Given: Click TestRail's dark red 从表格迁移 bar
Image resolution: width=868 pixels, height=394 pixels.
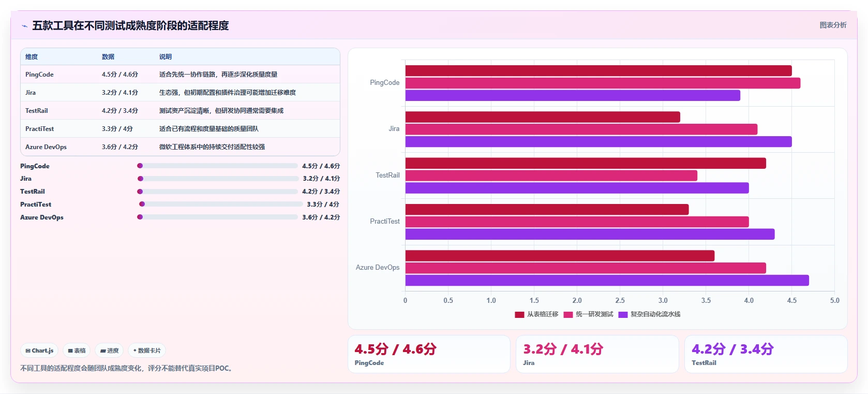Looking at the screenshot, I should point(586,163).
